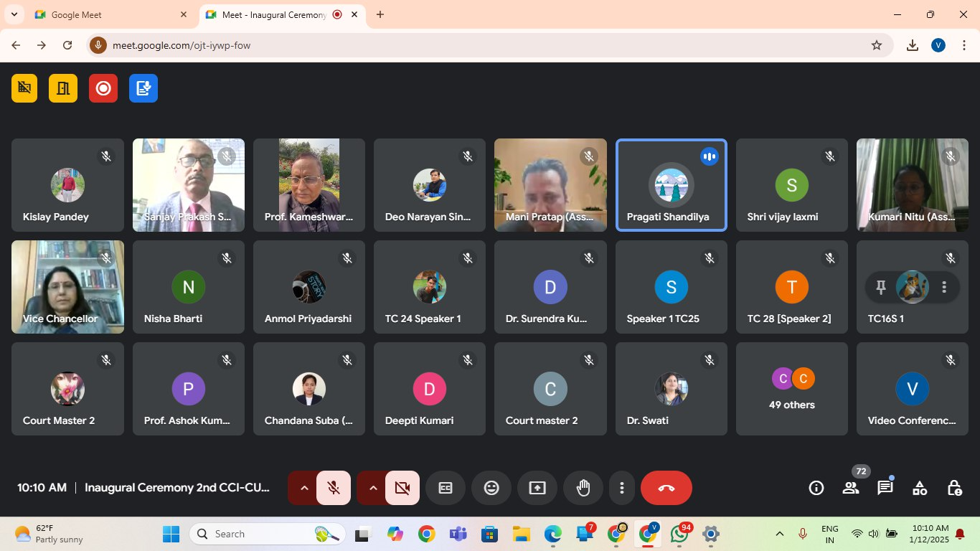This screenshot has width=980, height=551.
Task: Raise your hand in the meeting
Action: pos(583,488)
